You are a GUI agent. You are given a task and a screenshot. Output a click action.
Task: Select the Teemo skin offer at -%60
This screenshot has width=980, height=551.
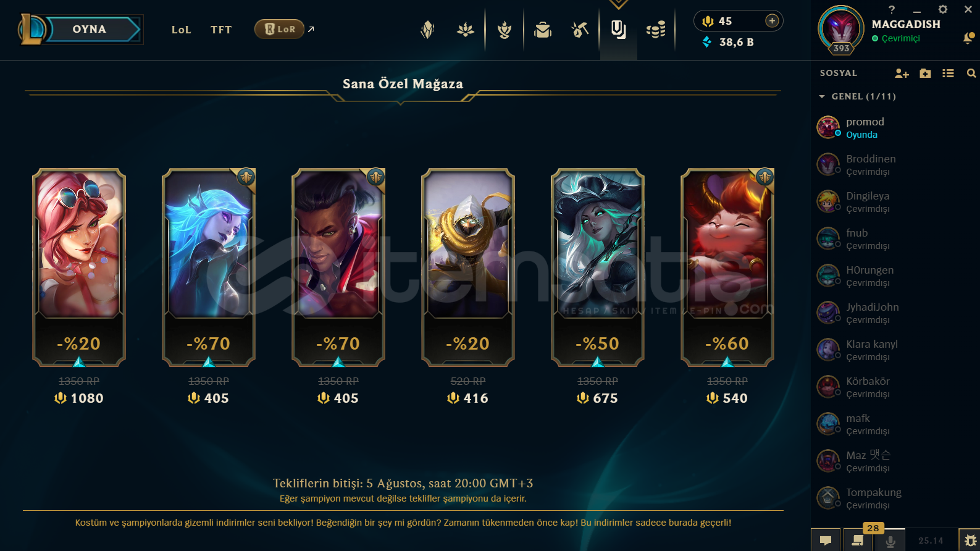coord(727,267)
